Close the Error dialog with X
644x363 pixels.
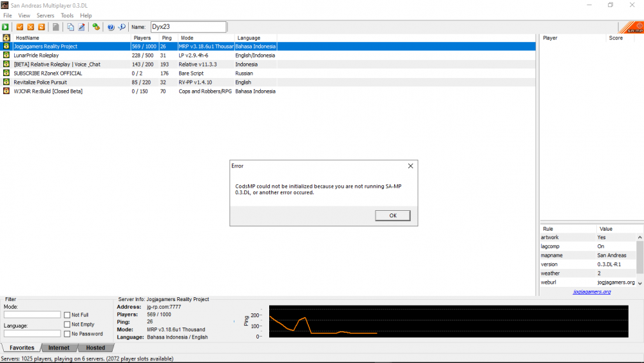(410, 166)
